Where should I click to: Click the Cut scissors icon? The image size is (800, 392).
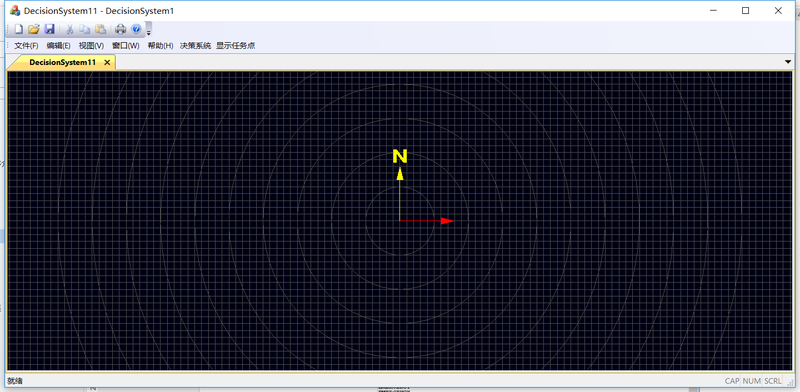70,29
